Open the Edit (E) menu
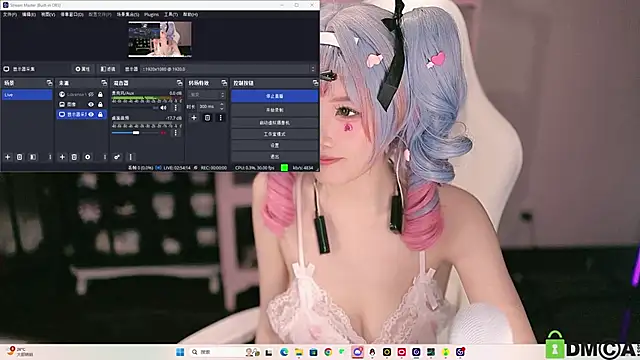Image resolution: width=640 pixels, height=360 pixels. (x=29, y=14)
